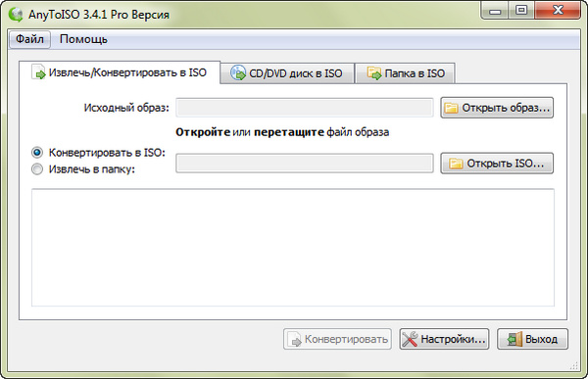
Task: Click the Конвертировать button
Action: pos(337,339)
